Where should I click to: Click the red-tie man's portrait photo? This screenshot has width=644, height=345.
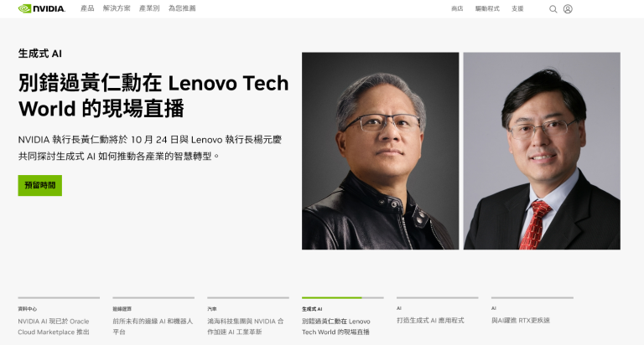point(542,151)
